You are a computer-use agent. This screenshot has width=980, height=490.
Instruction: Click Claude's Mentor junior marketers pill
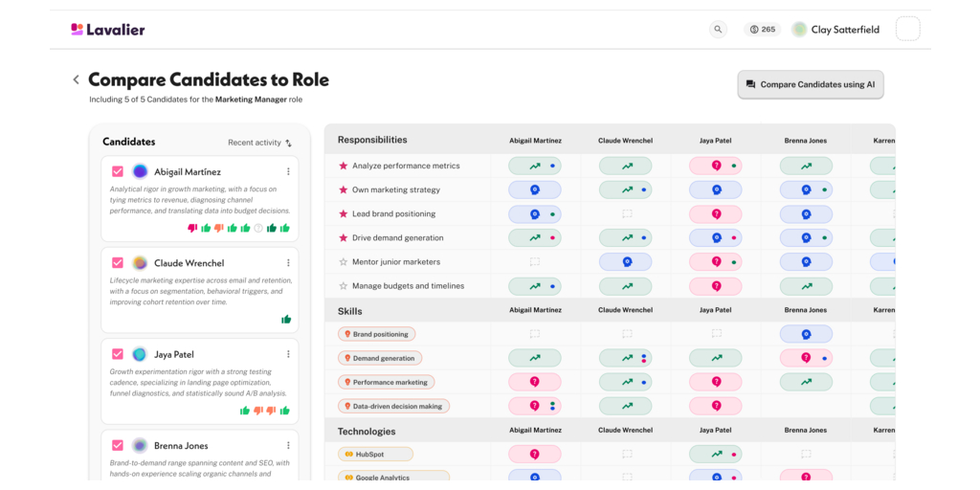coord(625,262)
